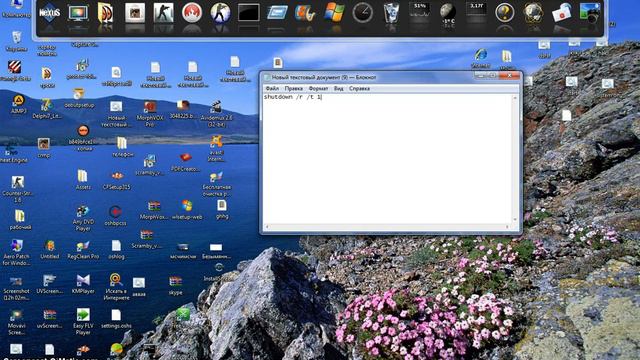
Task: Click the globe network icon in the dock
Action: click(x=533, y=13)
